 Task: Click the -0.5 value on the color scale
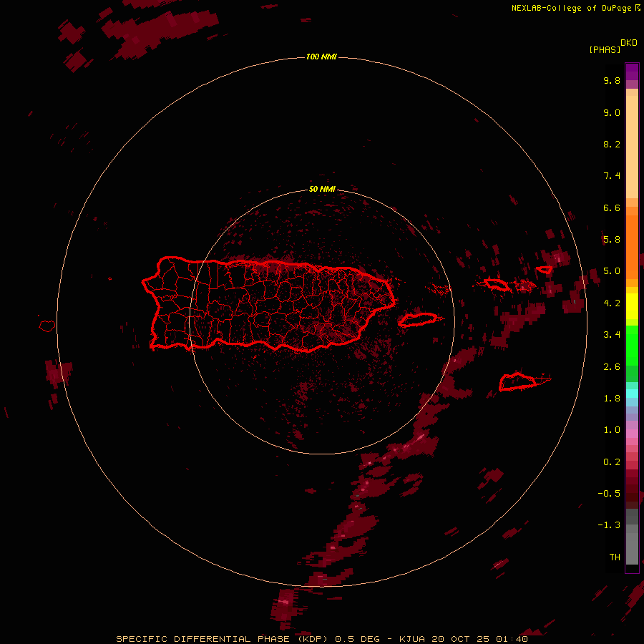pos(609,493)
